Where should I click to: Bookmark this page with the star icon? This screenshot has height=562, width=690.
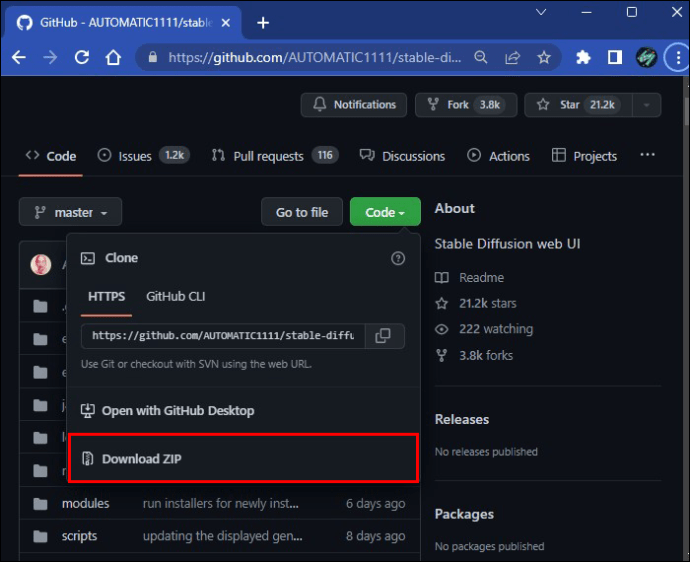pos(544,57)
